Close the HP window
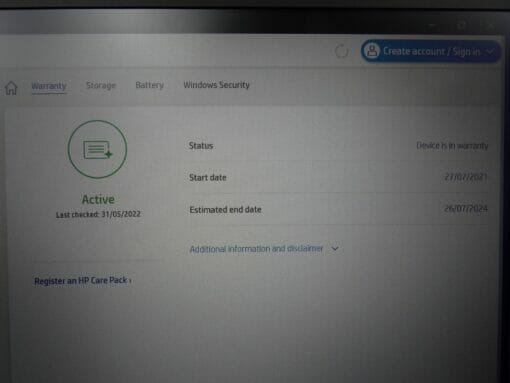This screenshot has width=510, height=383. point(491,25)
